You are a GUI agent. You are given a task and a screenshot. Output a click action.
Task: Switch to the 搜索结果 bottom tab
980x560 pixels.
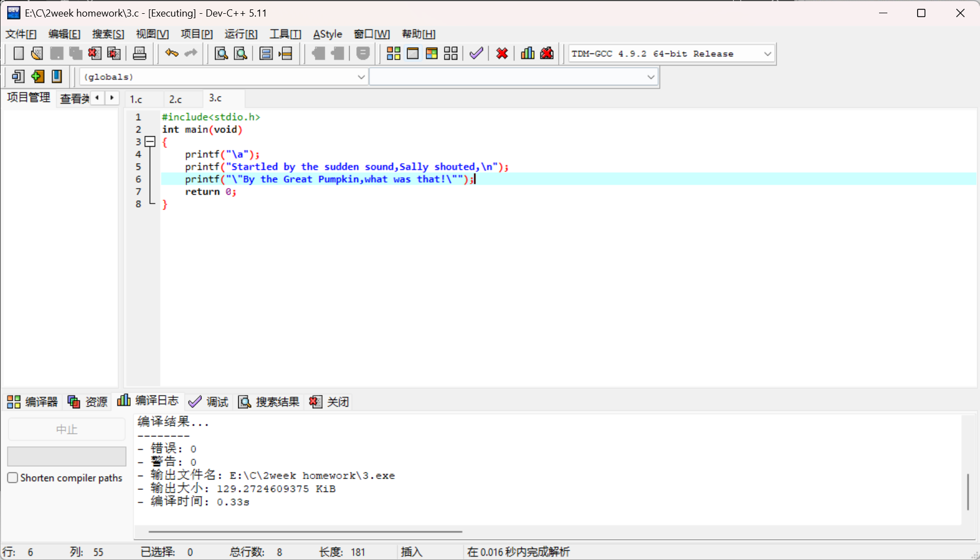(x=269, y=402)
